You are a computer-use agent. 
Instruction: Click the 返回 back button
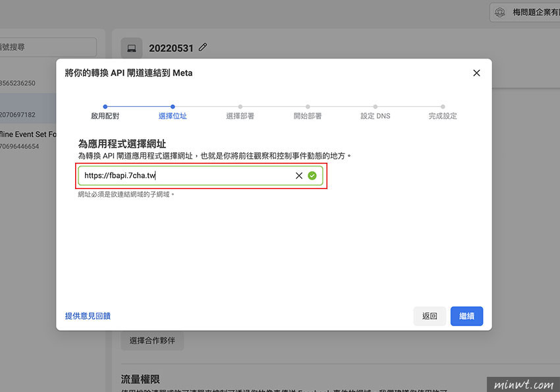430,316
